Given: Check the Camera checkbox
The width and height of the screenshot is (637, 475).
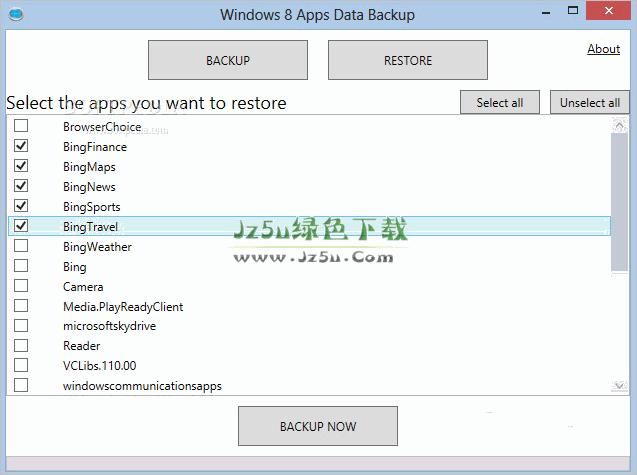Looking at the screenshot, I should pyautogui.click(x=21, y=286).
